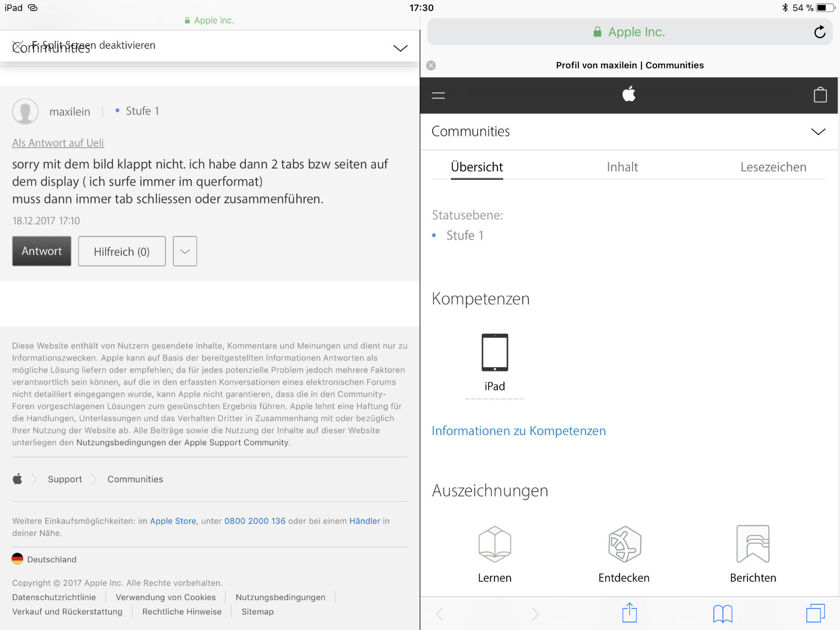Tap the Bluetooth status icon

[785, 8]
